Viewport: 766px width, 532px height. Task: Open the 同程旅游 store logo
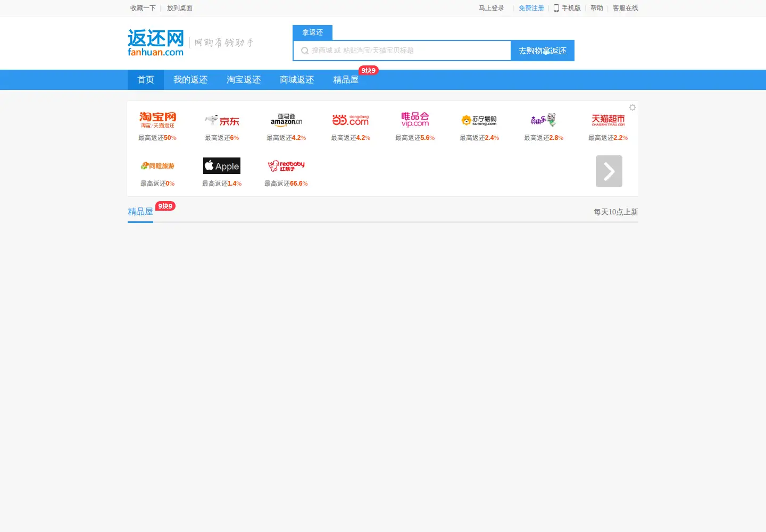pos(157,166)
